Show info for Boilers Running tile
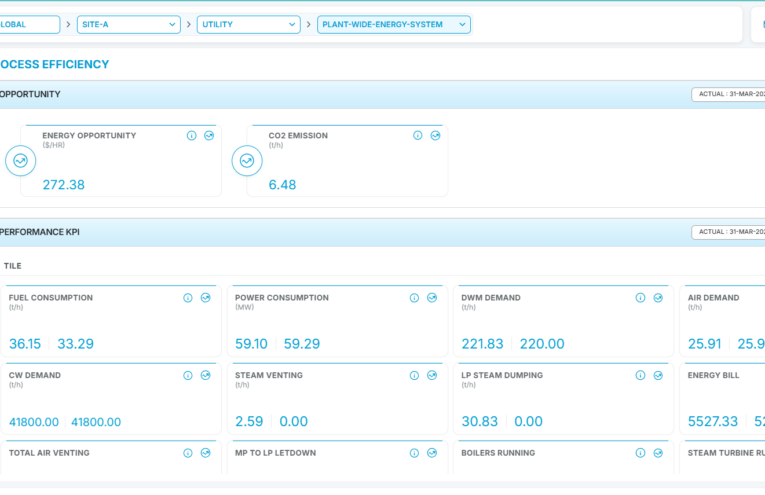The height and width of the screenshot is (495, 765). click(x=640, y=453)
